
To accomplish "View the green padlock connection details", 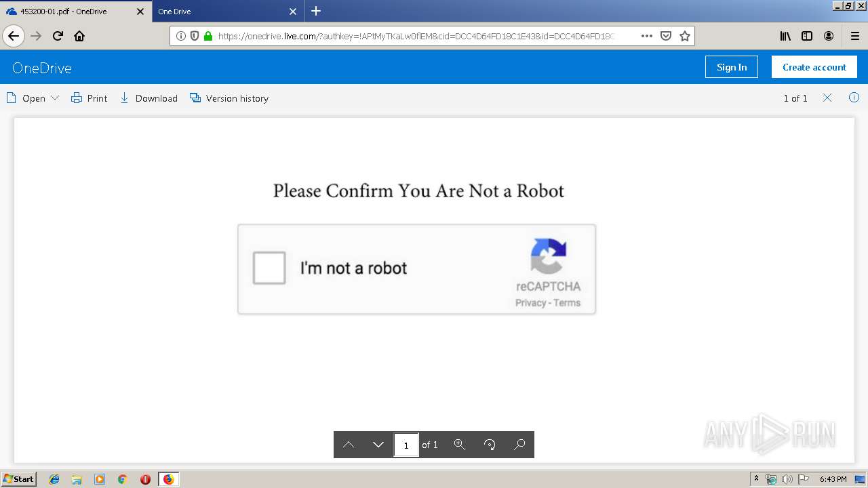I will pyautogui.click(x=208, y=36).
